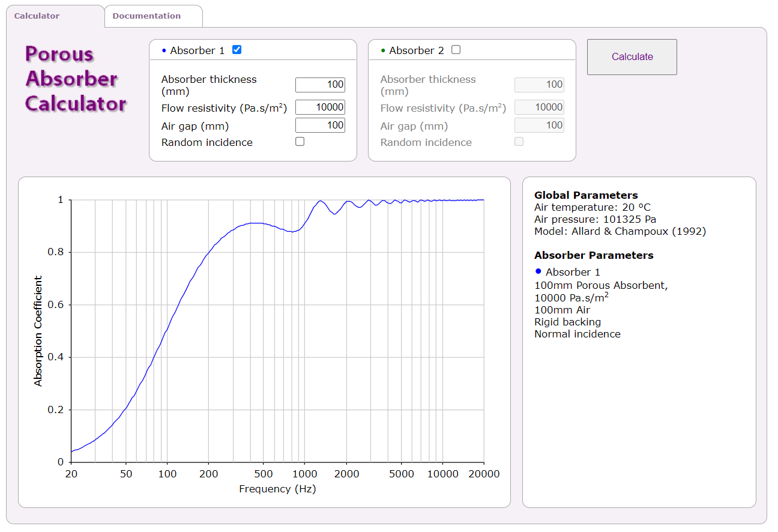778x532 pixels.
Task: Focus Absorber 1 flow resistivity field
Action: pos(320,107)
